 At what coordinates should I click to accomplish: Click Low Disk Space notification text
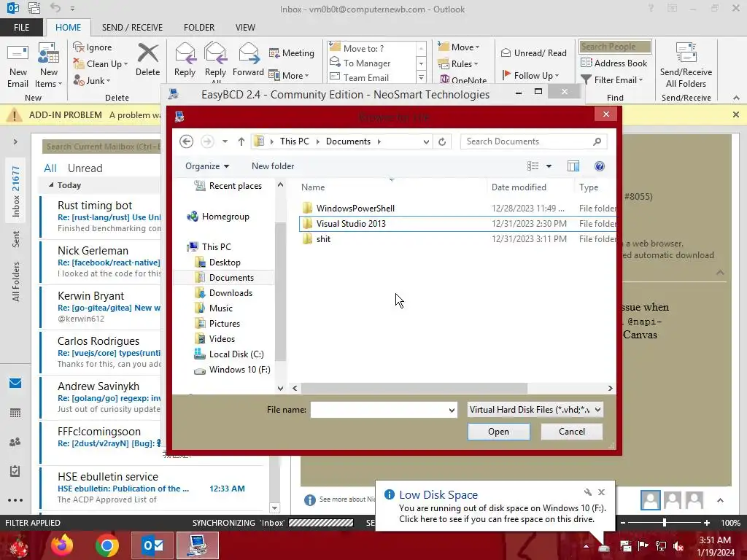(x=502, y=514)
